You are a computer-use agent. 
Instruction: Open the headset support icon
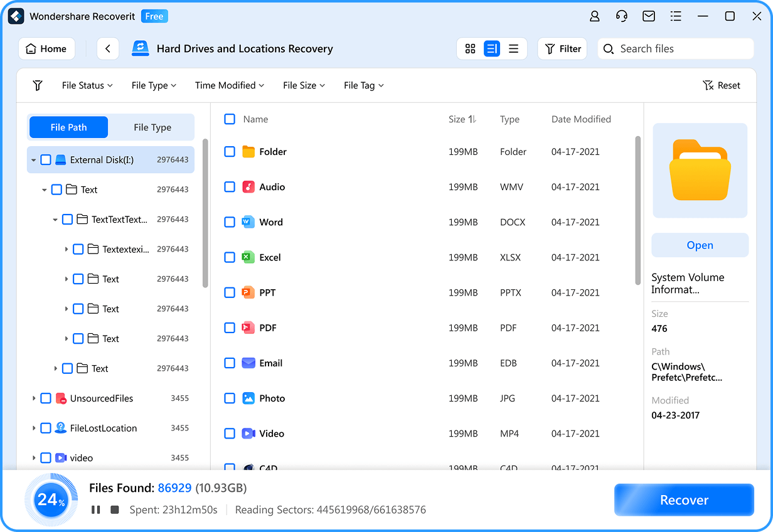click(x=622, y=16)
